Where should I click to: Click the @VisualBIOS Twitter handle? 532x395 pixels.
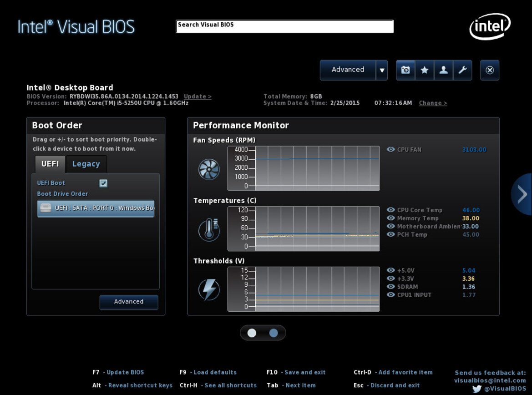pyautogui.click(x=505, y=389)
